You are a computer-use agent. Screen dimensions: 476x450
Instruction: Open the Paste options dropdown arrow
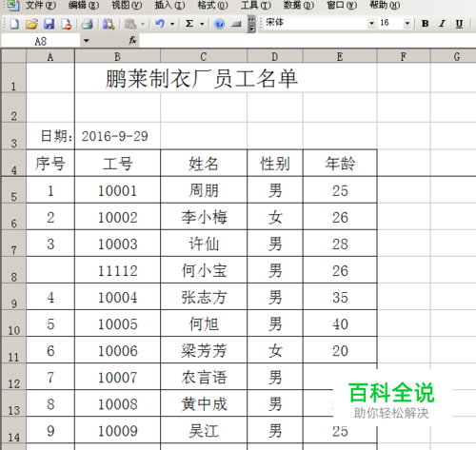143,24
